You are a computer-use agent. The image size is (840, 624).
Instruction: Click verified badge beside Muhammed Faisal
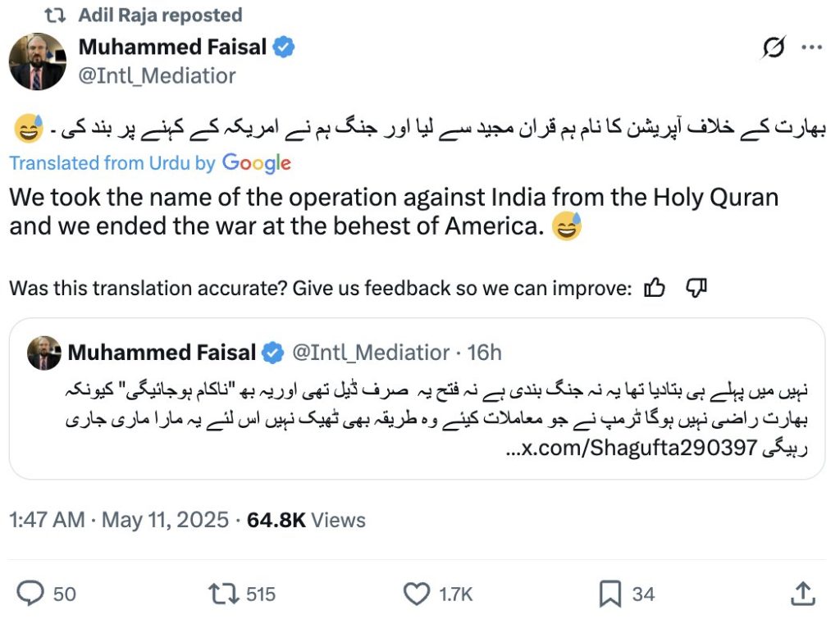284,48
